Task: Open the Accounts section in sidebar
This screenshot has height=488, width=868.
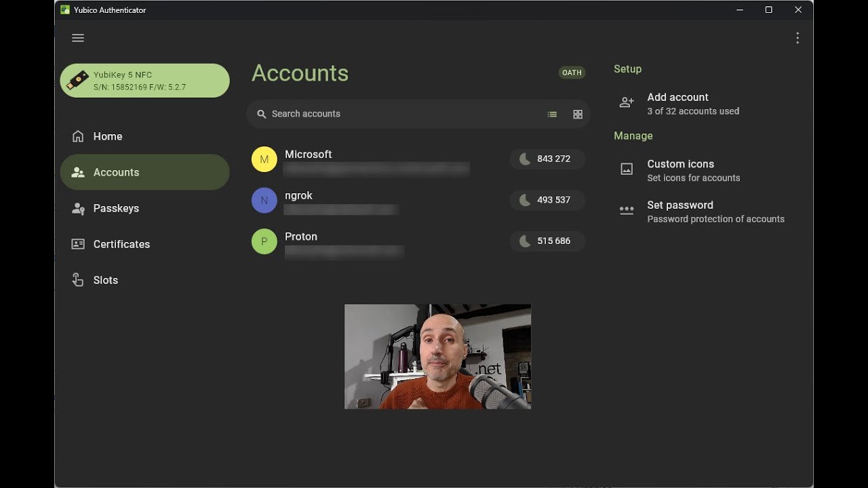Action: [144, 172]
